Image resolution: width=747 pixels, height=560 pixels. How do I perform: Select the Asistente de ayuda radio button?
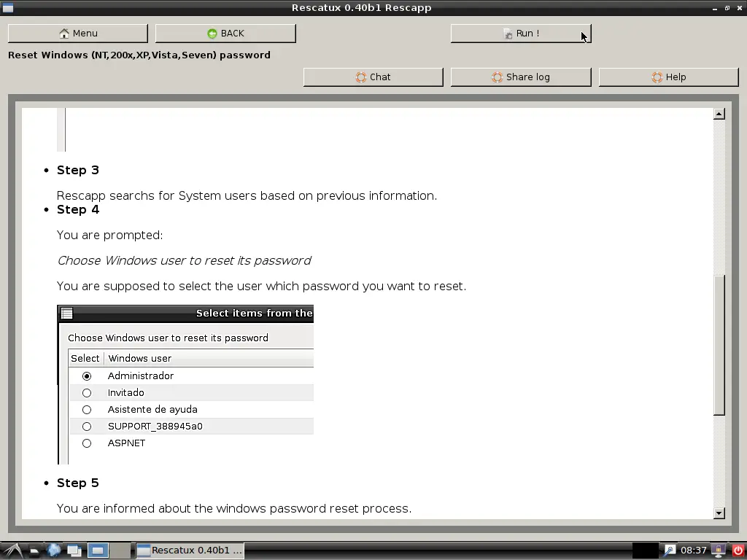[x=87, y=410]
